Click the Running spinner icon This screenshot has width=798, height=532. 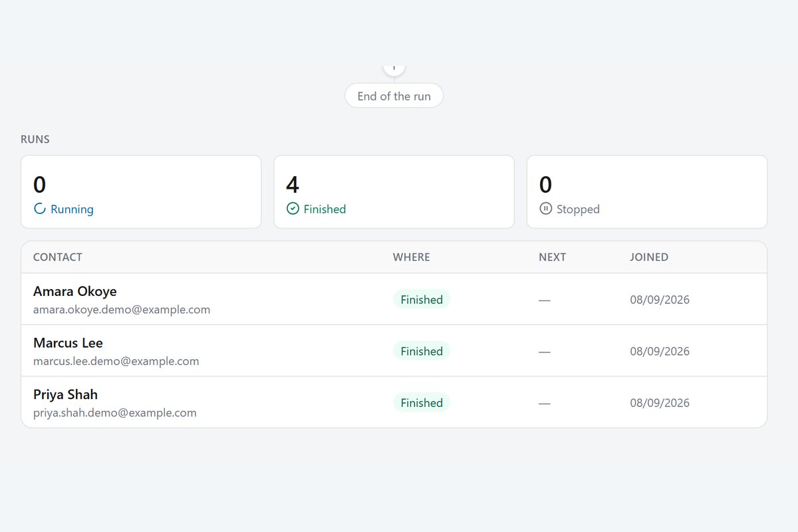[40, 209]
